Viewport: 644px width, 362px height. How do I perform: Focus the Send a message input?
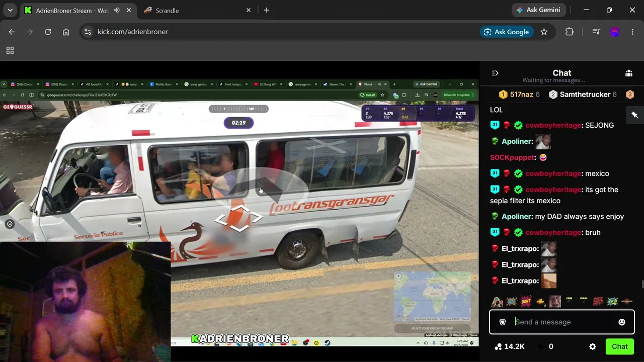coord(562,322)
